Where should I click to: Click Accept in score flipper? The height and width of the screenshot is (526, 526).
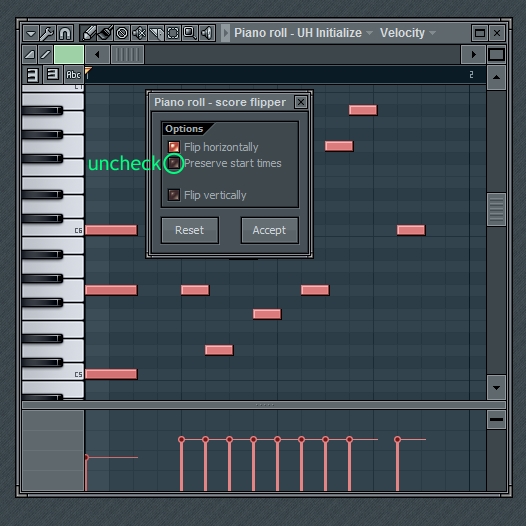[269, 230]
